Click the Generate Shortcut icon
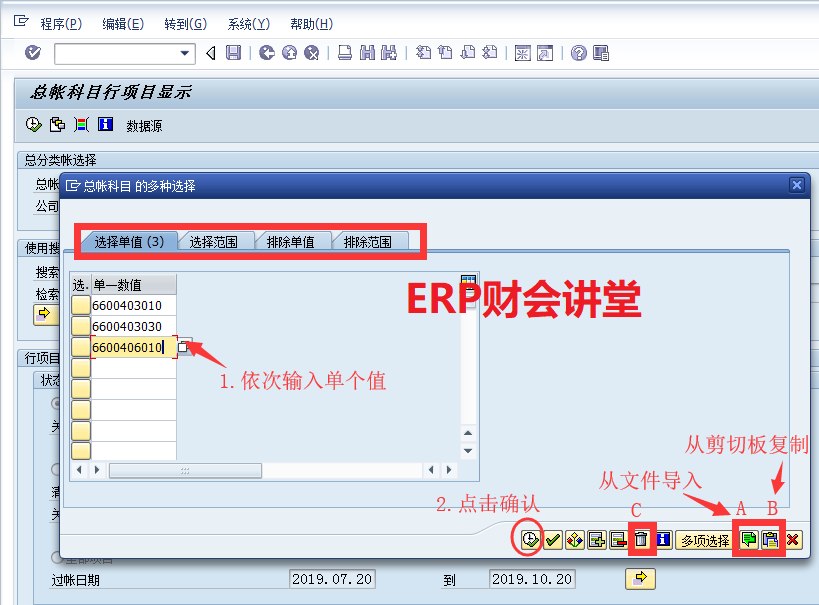The height and width of the screenshot is (605, 819). click(545, 53)
